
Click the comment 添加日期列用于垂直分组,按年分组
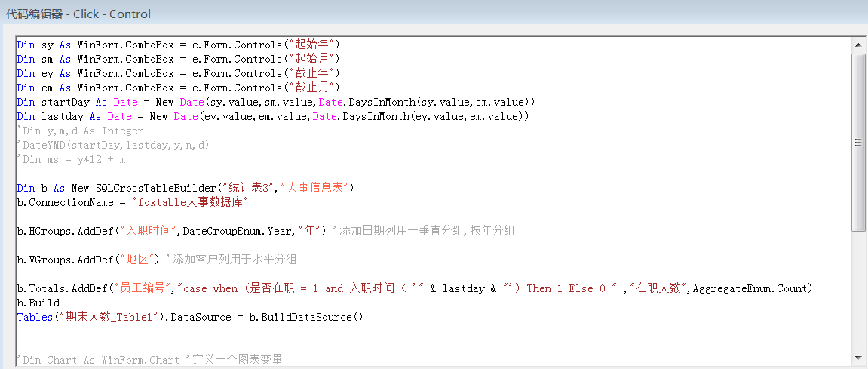(x=424, y=231)
